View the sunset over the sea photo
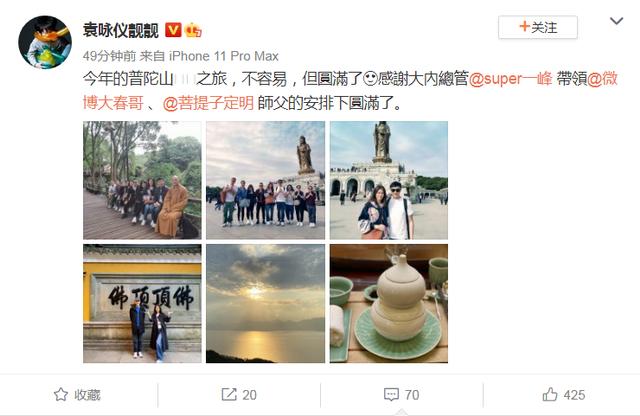Image resolution: width=640 pixels, height=416 pixels. point(265,303)
